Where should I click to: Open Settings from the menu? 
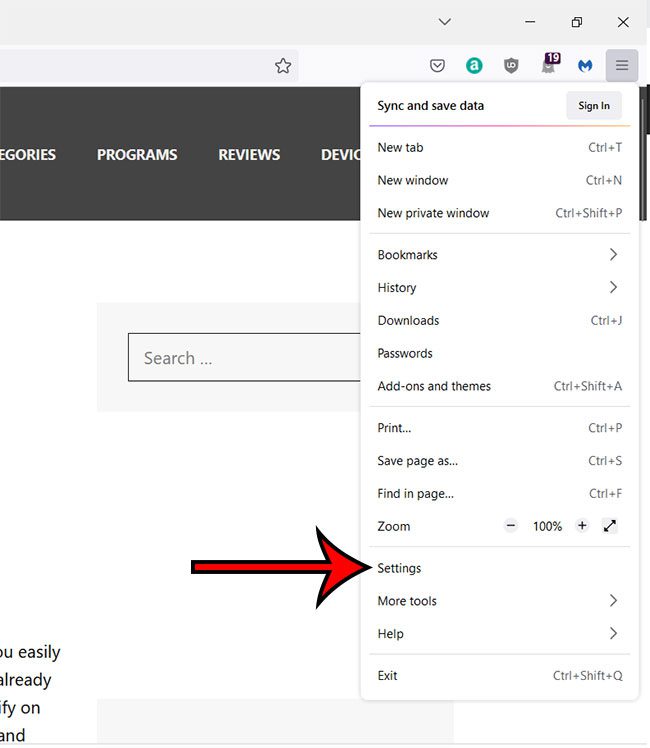pos(499,568)
